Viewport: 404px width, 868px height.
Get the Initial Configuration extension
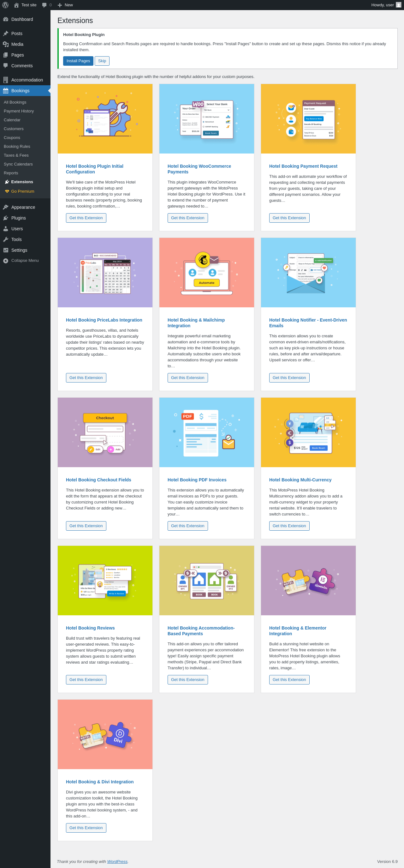click(86, 218)
